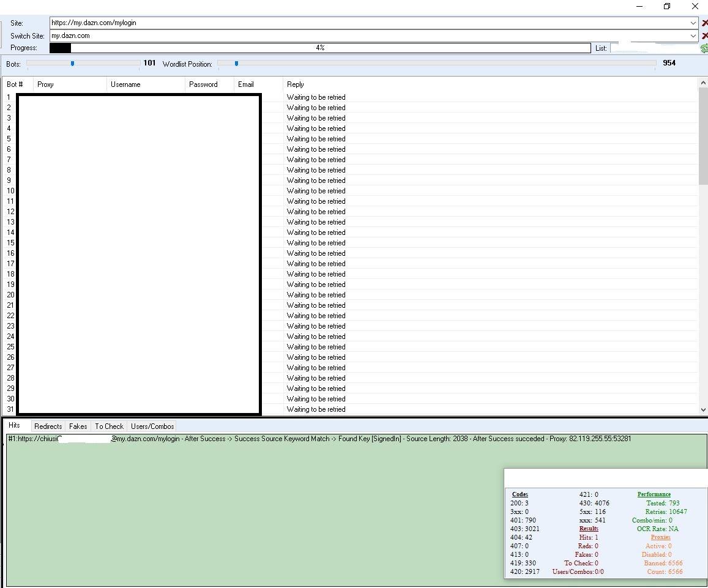This screenshot has width=708, height=588.
Task: Minimize the application window
Action: click(639, 7)
